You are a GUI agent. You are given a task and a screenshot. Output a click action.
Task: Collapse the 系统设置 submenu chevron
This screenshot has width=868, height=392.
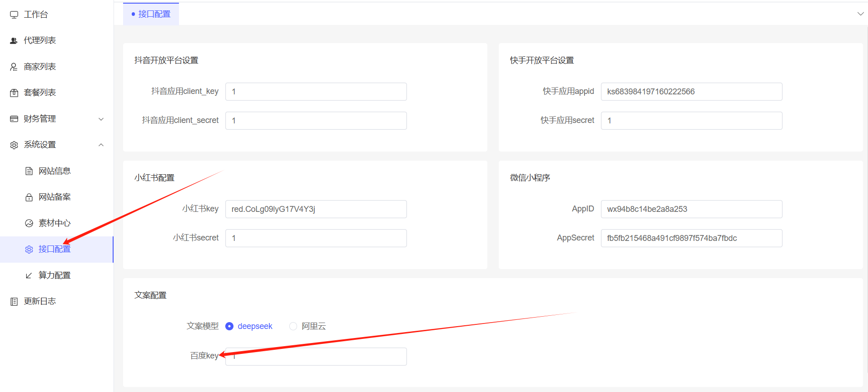(101, 145)
